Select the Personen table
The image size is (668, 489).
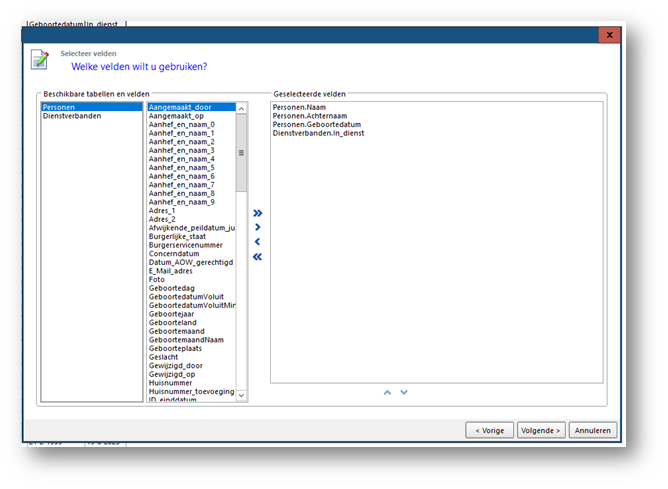92,107
